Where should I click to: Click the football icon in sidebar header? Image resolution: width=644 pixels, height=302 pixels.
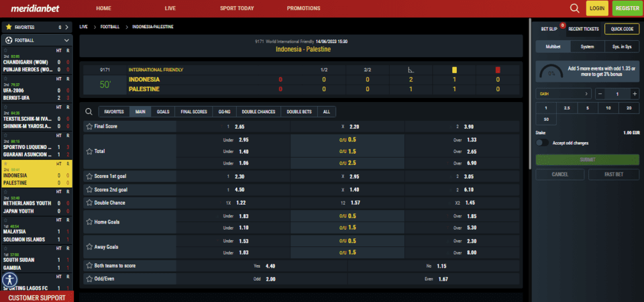(9, 40)
